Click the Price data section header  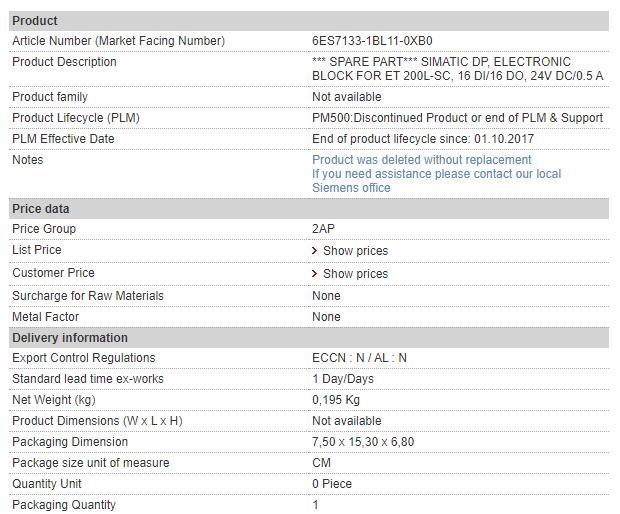pyautogui.click(x=41, y=209)
